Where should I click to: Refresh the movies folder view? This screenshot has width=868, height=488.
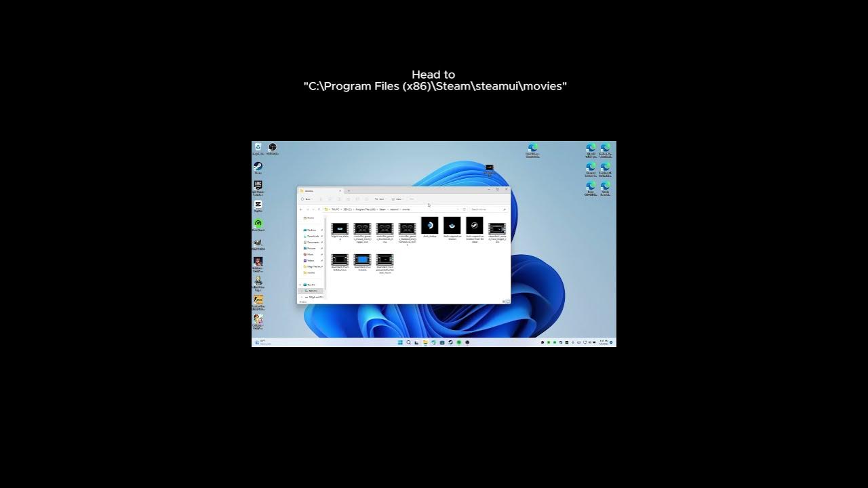(x=465, y=209)
